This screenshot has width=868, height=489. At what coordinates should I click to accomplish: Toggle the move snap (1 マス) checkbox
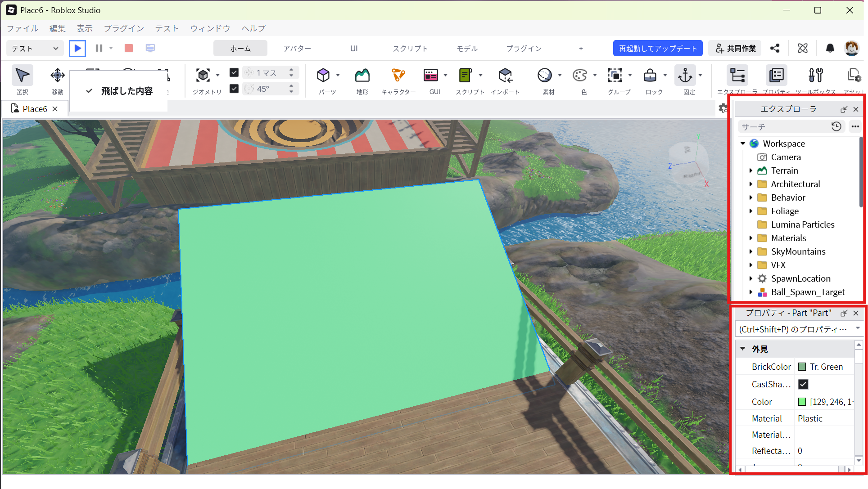pos(234,72)
